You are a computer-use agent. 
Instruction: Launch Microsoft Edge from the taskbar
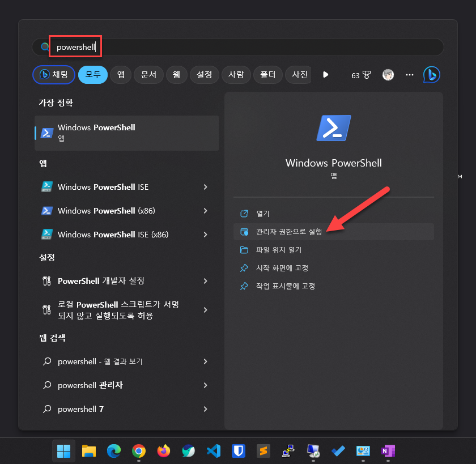coord(114,451)
